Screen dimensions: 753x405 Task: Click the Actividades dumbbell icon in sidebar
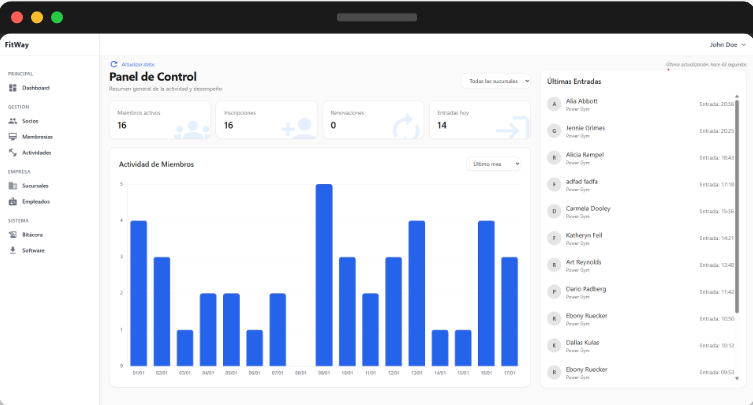coord(12,153)
